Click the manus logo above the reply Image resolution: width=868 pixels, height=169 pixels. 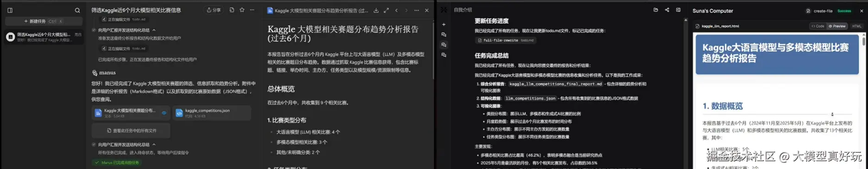pyautogui.click(x=104, y=73)
